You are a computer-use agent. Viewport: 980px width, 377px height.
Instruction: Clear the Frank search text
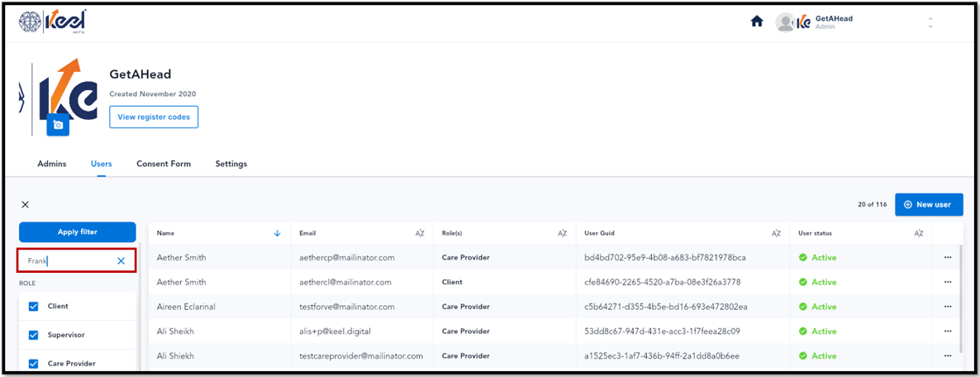coord(121,260)
